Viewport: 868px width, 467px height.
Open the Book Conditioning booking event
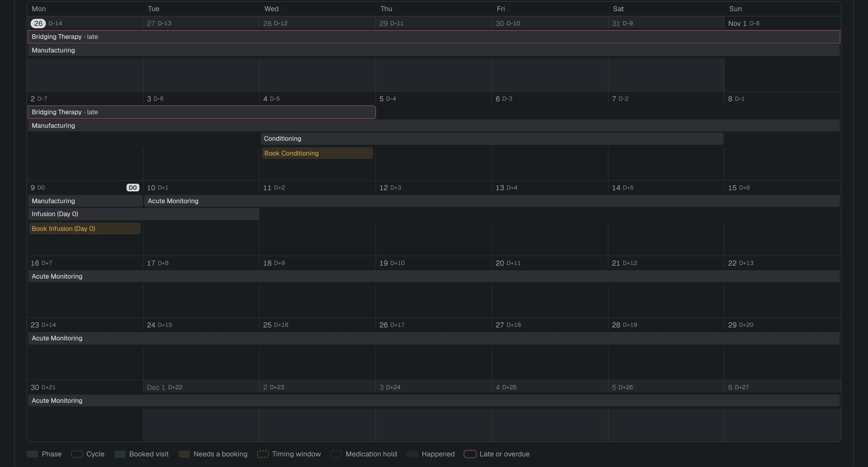(x=317, y=153)
